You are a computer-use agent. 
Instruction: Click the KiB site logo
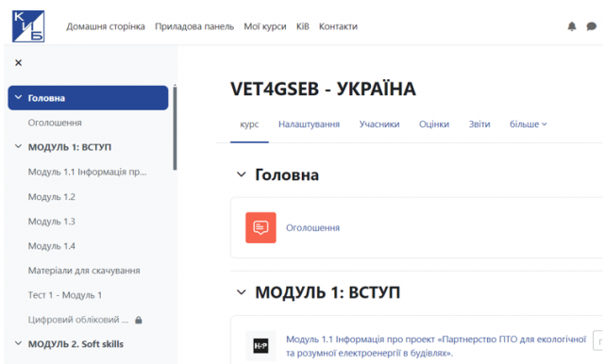(28, 26)
